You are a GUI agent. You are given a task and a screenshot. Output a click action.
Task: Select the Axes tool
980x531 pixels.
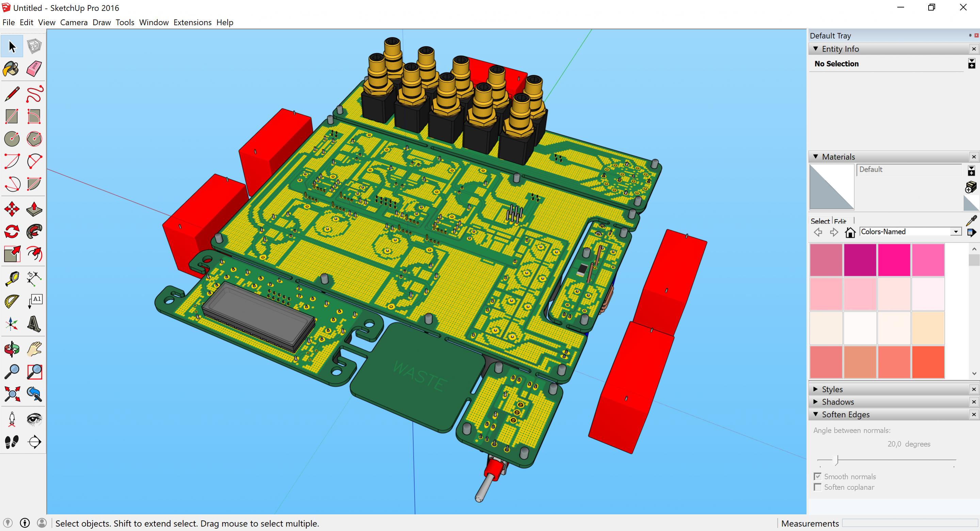[x=12, y=324]
